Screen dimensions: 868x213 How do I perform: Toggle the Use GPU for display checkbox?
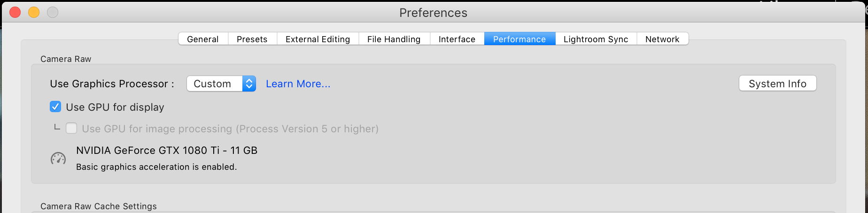coord(55,107)
